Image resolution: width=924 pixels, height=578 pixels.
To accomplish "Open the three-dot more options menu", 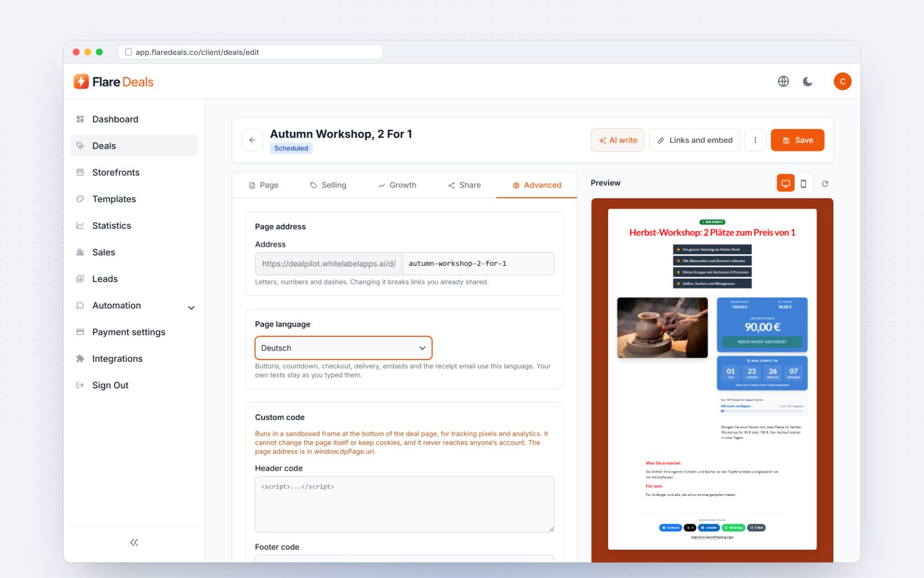I will pyautogui.click(x=755, y=140).
